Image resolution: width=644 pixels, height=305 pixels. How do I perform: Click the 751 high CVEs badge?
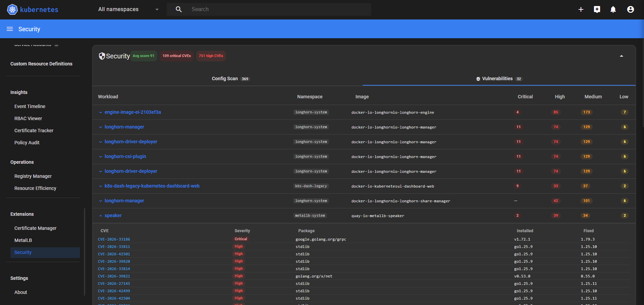(x=211, y=56)
